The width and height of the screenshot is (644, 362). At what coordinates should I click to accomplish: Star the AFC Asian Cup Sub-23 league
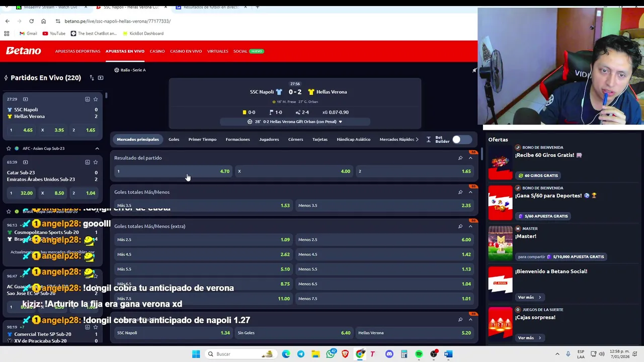pyautogui.click(x=9, y=148)
